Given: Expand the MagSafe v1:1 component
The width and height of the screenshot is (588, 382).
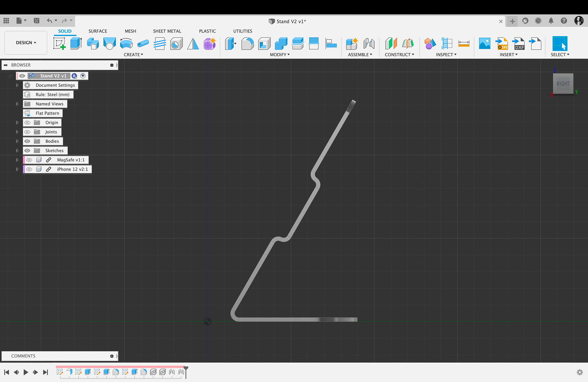Looking at the screenshot, I should 17,160.
